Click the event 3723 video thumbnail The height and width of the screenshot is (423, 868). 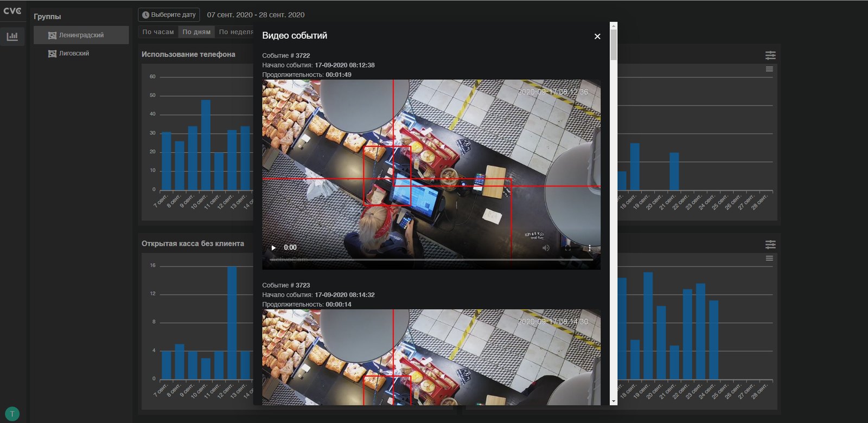(431, 357)
